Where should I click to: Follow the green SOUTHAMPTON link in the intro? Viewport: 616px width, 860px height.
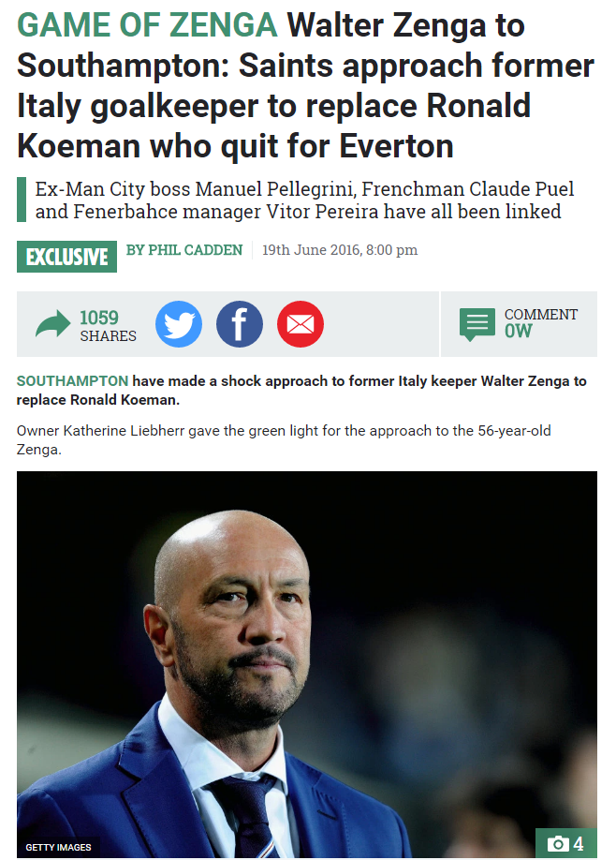(x=73, y=381)
